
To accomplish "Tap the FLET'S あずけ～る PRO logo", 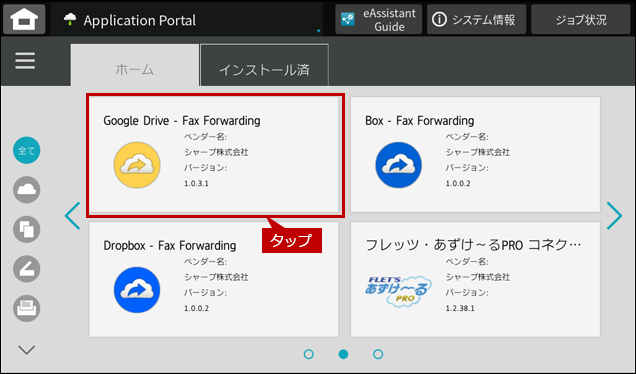I will pyautogui.click(x=398, y=291).
